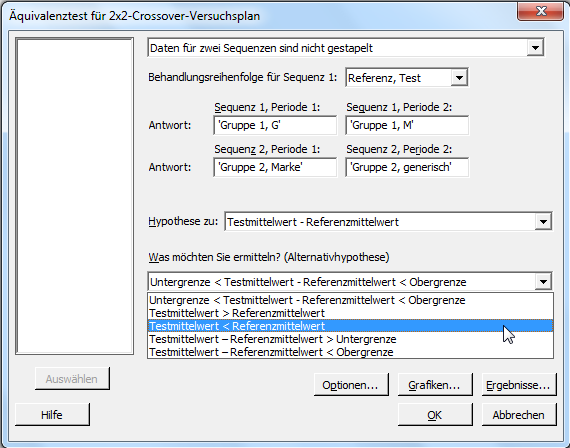570x448 pixels.
Task: Pick the highlighted 'Testmittelwert < Referenzmittelwert' option
Action: pos(350,326)
